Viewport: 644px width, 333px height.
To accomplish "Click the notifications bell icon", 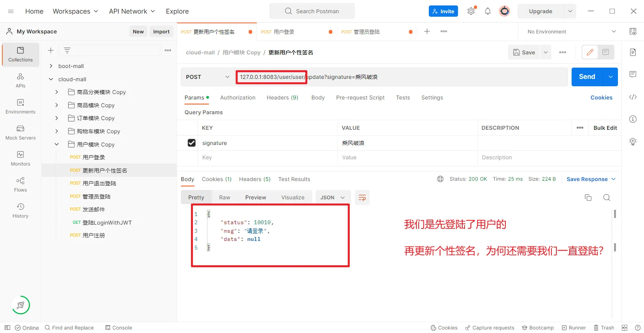I will [488, 11].
